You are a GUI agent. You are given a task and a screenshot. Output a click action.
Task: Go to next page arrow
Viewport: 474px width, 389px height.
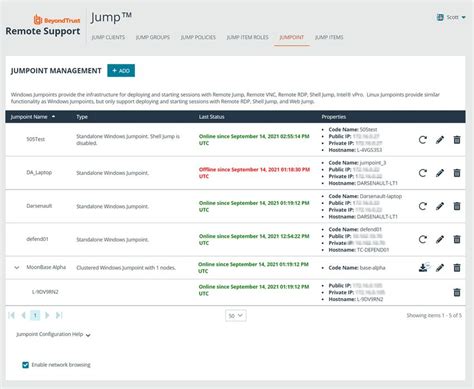point(47,315)
